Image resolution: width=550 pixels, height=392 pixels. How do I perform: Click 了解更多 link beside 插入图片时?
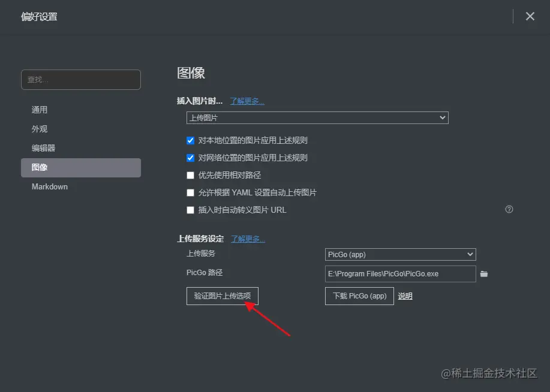(x=247, y=101)
